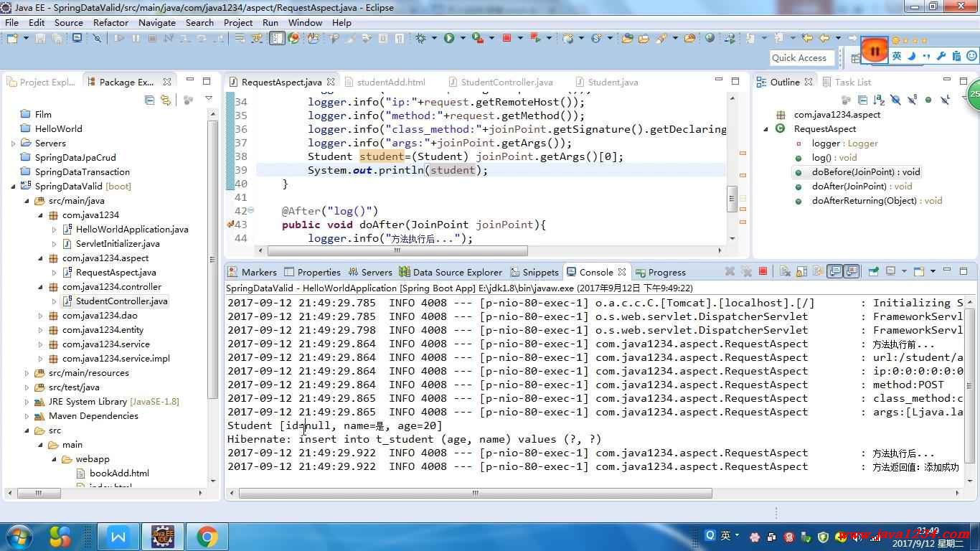The height and width of the screenshot is (551, 980).
Task: Open the Debug dropdown arrow
Action: pyautogui.click(x=434, y=38)
